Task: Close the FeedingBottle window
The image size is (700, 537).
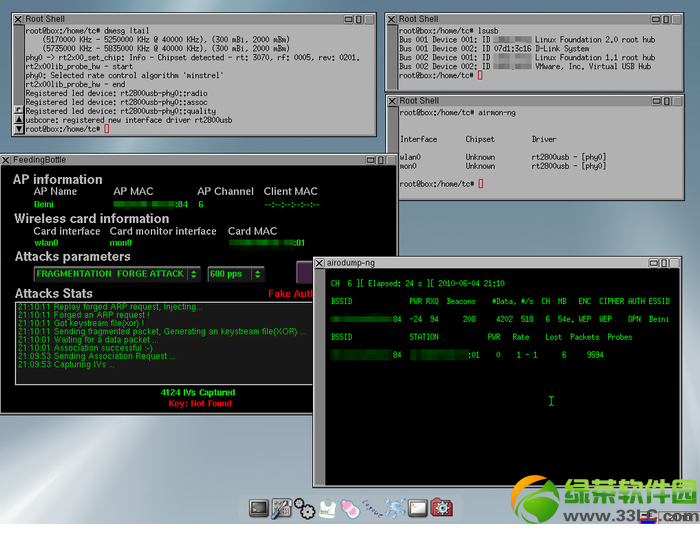Action: click(6, 160)
